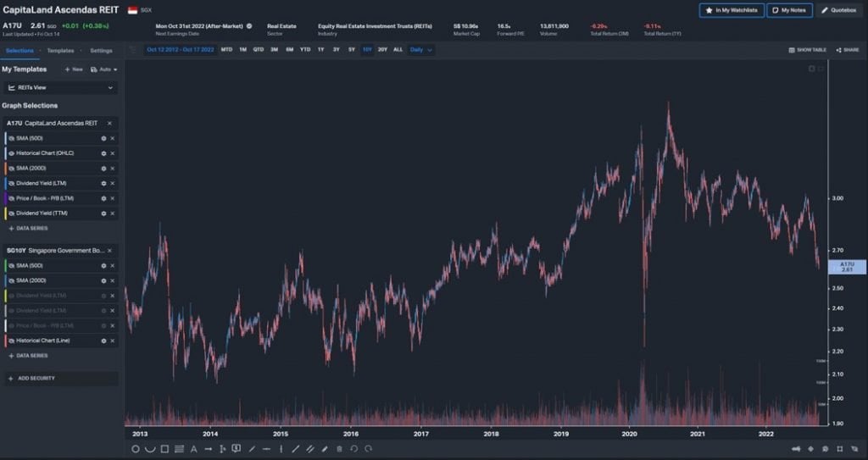Toggle visibility of SG10Y SMA (50D)
Screen dimensions: 868x460
pyautogui.click(x=12, y=266)
